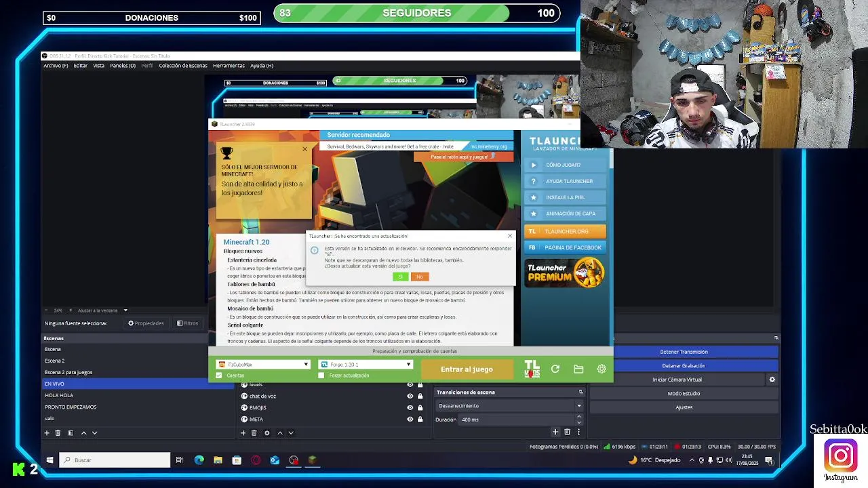Open Microsoft Edge from the taskbar
This screenshot has width=868, height=488.
[x=199, y=460]
